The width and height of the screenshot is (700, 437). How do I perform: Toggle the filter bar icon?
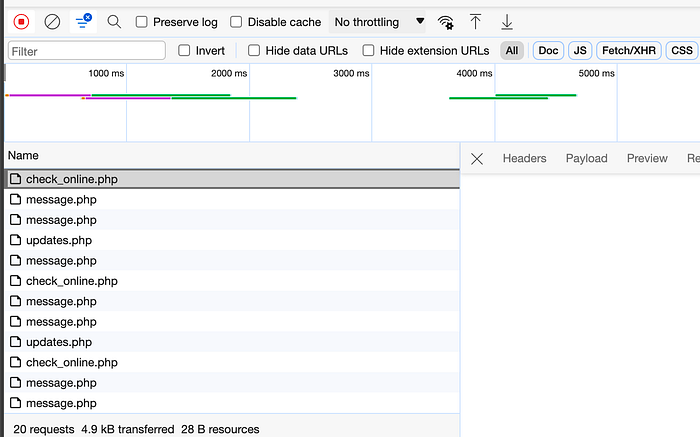[83, 21]
